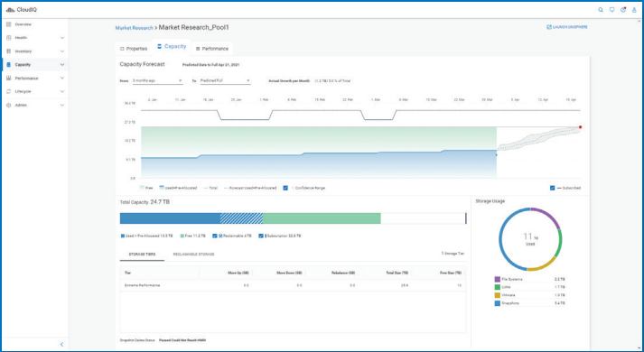Click the Move Up (GB) column header
Viewport: 644px width, 352px height.
238,273
